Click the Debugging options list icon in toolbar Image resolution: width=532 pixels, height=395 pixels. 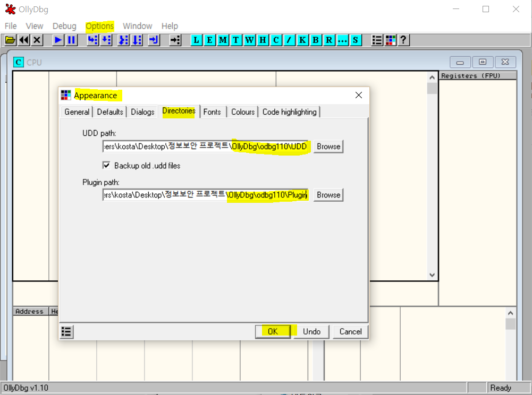click(x=377, y=40)
